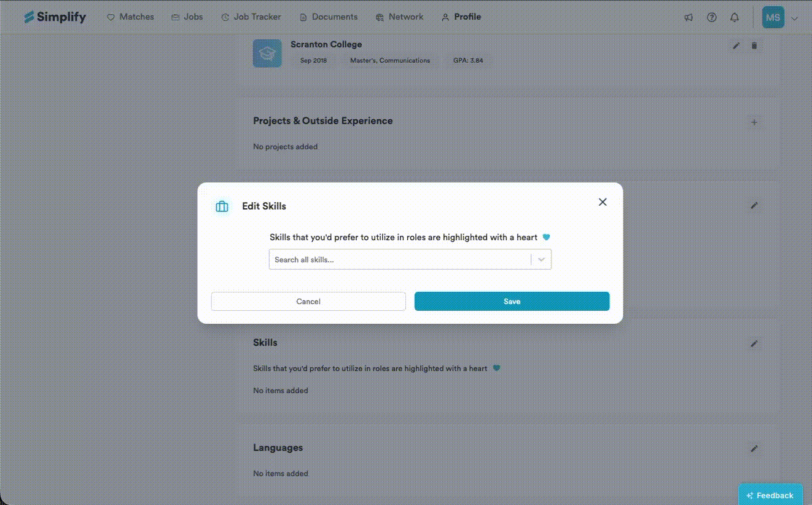Viewport: 812px width, 505px height.
Task: Edit the Languages section pencil icon
Action: coord(754,448)
